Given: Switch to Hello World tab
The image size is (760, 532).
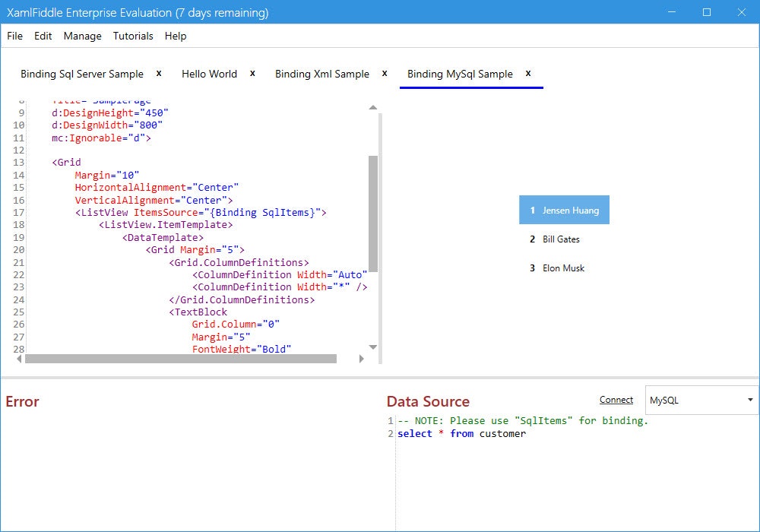Looking at the screenshot, I should [x=210, y=74].
